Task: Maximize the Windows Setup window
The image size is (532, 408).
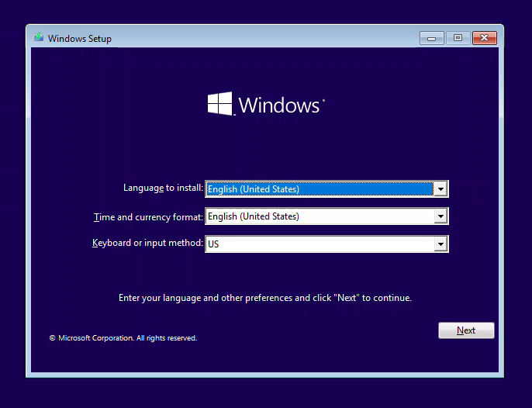Action: pyautogui.click(x=458, y=38)
